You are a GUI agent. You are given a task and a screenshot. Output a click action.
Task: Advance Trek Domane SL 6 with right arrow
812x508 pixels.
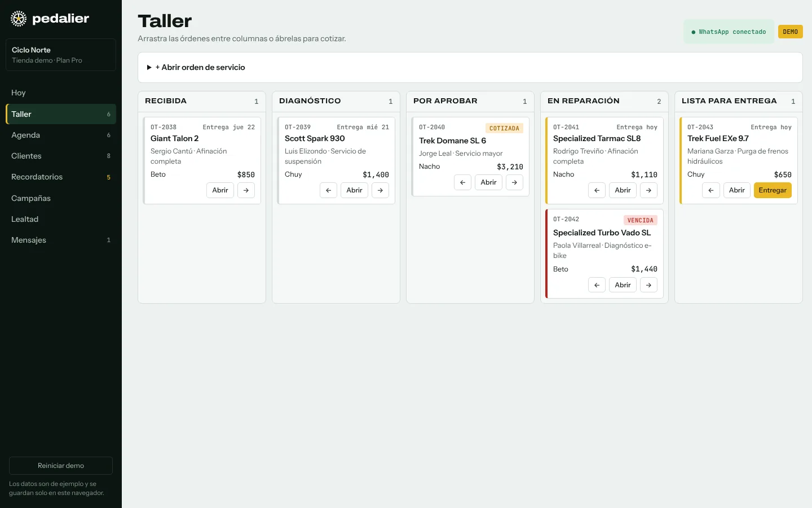click(514, 182)
